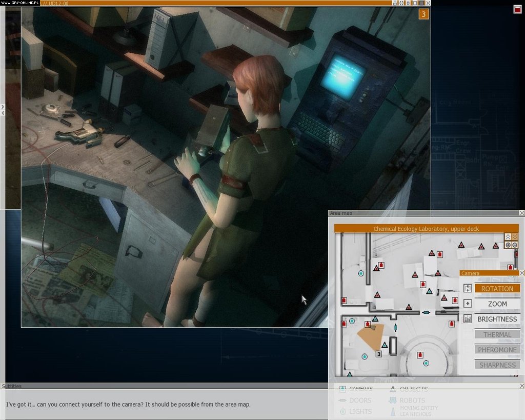Screen dimensions: 525x420
Task: Click the lock icon in camera window title bar
Action: 395,3
